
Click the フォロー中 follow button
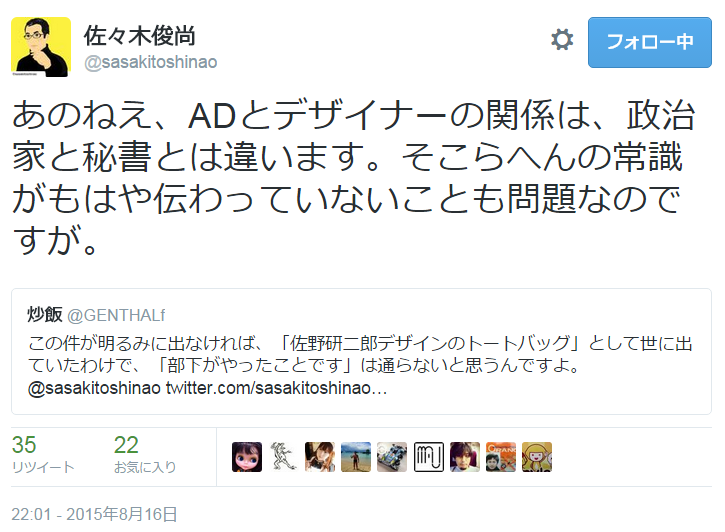[650, 43]
